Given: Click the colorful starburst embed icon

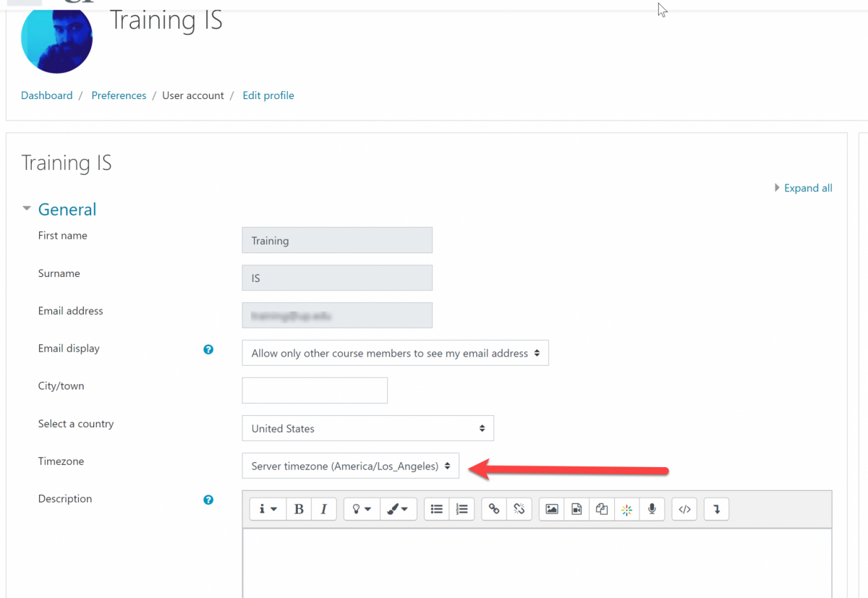Looking at the screenshot, I should point(626,509).
